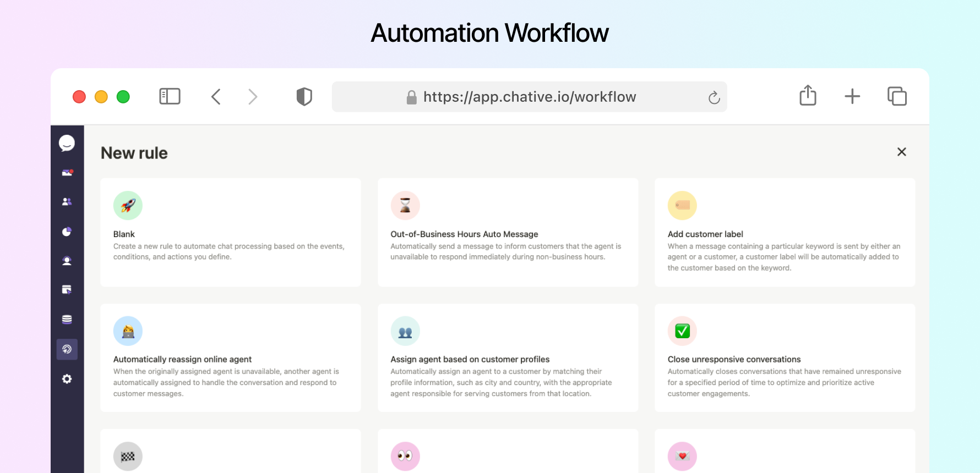Click the yellow minimize window button
The image size is (980, 473).
point(101,97)
